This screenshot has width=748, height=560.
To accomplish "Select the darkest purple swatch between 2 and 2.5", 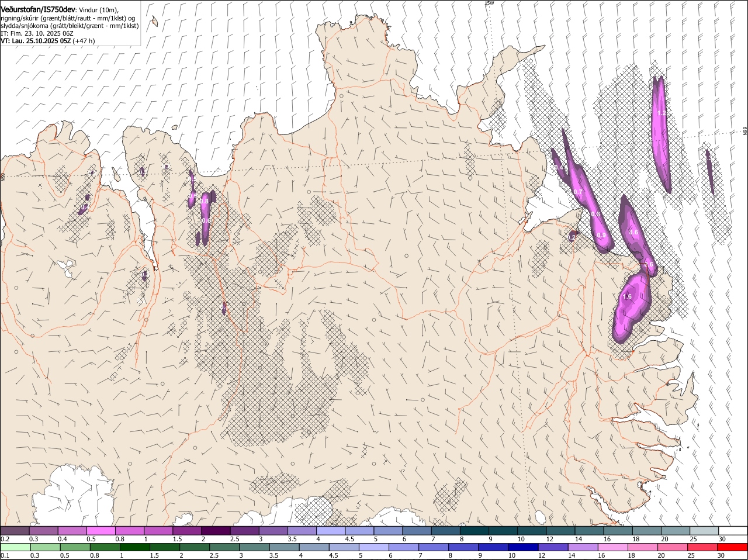I will pyautogui.click(x=216, y=530).
